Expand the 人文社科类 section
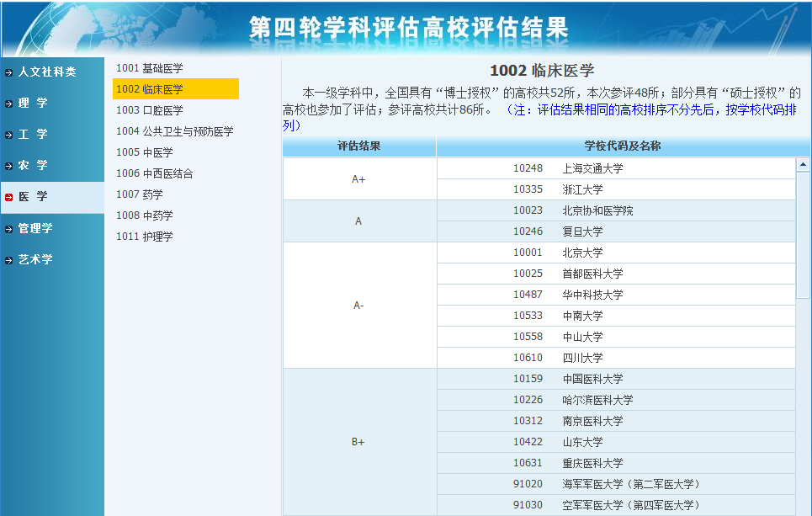The height and width of the screenshot is (516, 812). [46, 74]
